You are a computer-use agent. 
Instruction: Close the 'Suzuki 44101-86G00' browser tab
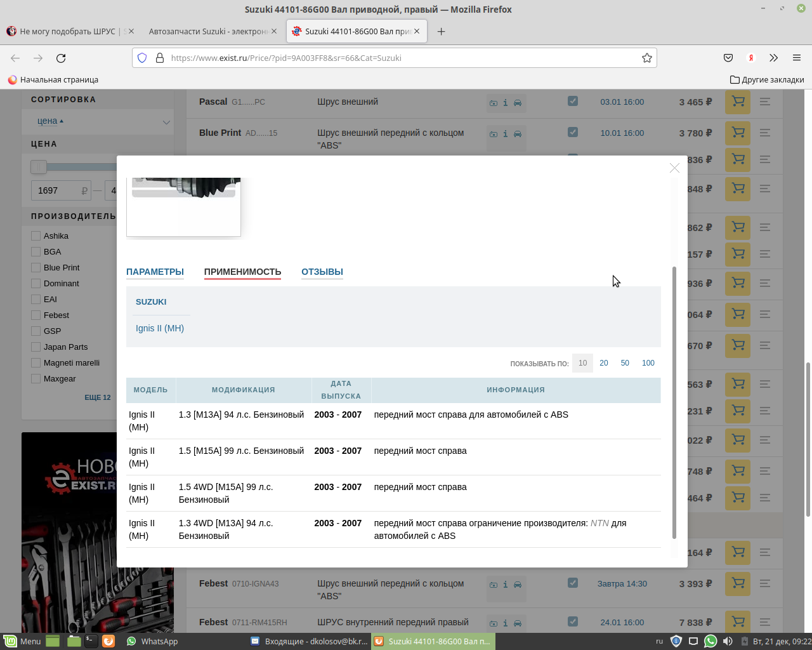(417, 31)
